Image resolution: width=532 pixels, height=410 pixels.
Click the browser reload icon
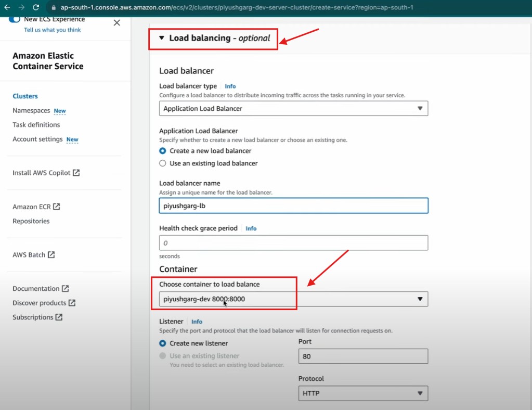pyautogui.click(x=36, y=8)
